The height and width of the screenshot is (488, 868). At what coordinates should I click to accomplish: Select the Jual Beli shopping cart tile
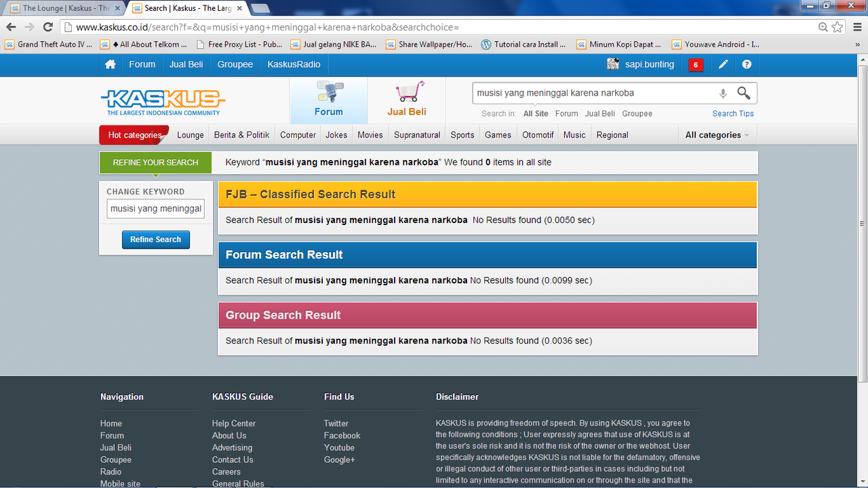(407, 100)
